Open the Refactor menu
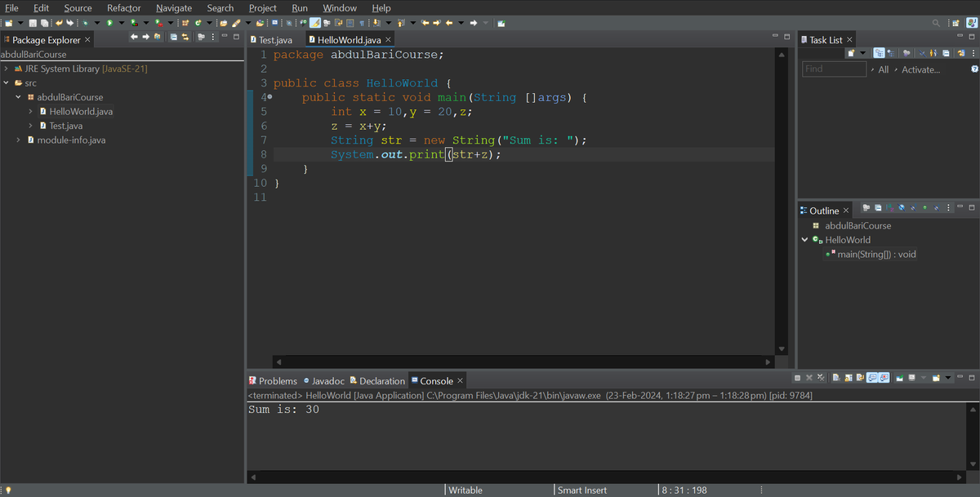 [x=124, y=8]
